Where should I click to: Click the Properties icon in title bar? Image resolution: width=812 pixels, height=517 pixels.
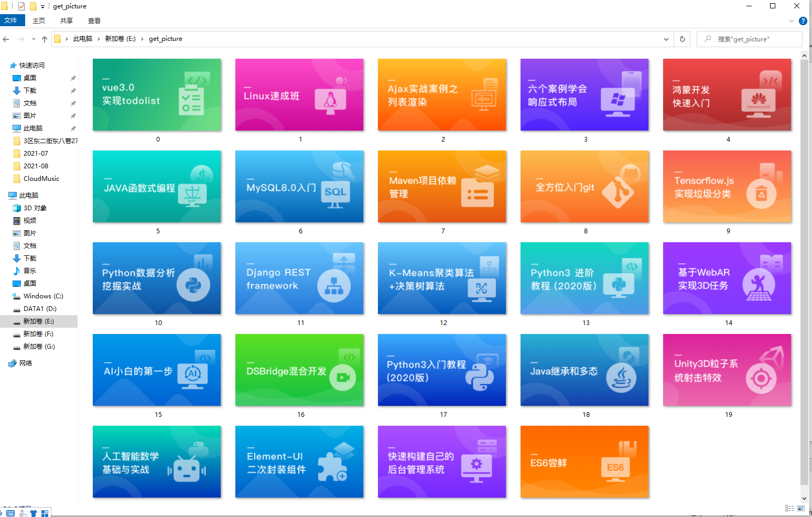point(21,6)
